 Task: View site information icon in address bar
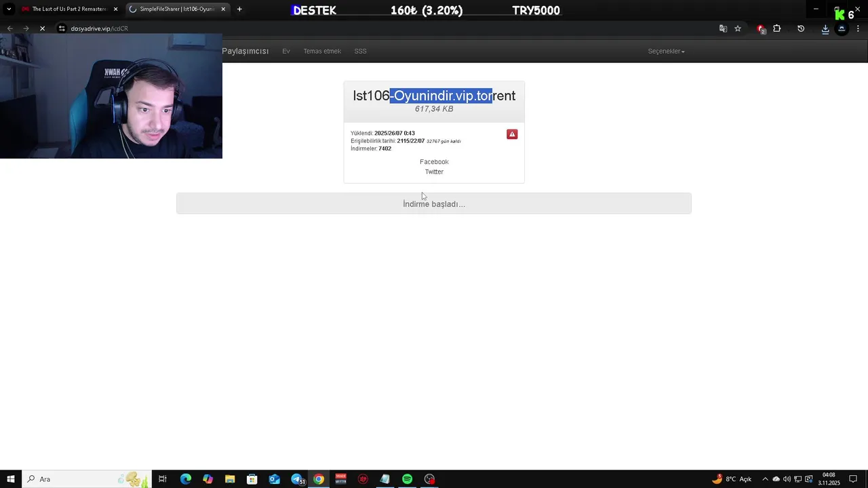(x=62, y=28)
